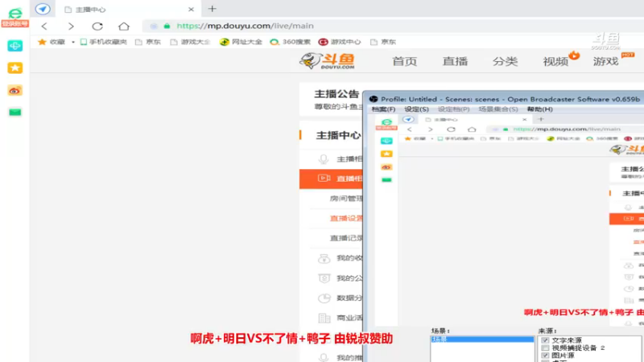Go to 分类 in Douyu navigation
The width and height of the screenshot is (644, 362).
(506, 62)
